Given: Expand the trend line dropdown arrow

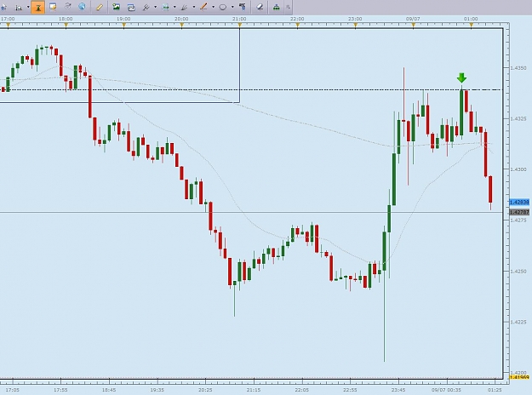Looking at the screenshot, I should (213, 7).
